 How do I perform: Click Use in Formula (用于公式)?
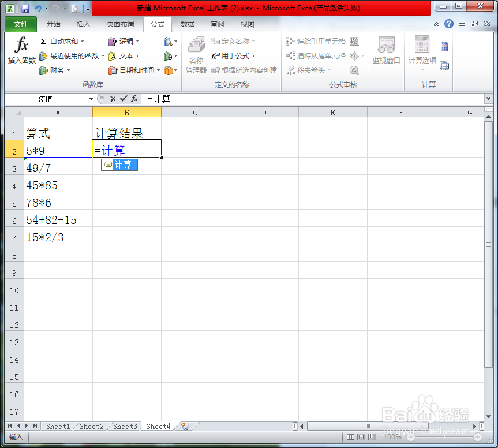click(233, 56)
